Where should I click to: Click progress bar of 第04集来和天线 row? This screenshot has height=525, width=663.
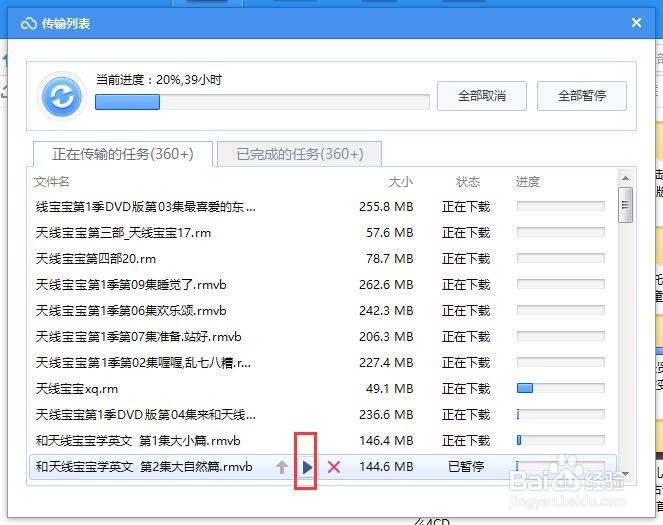[x=561, y=414]
